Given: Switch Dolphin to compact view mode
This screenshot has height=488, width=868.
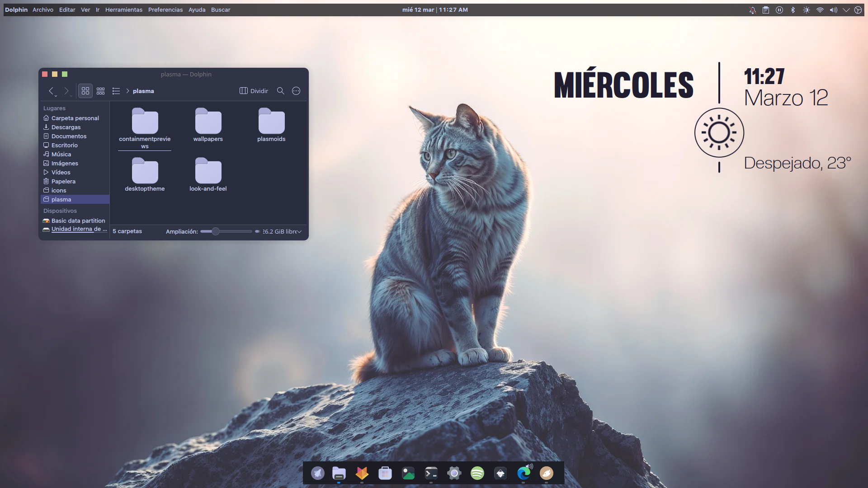Looking at the screenshot, I should pos(101,91).
